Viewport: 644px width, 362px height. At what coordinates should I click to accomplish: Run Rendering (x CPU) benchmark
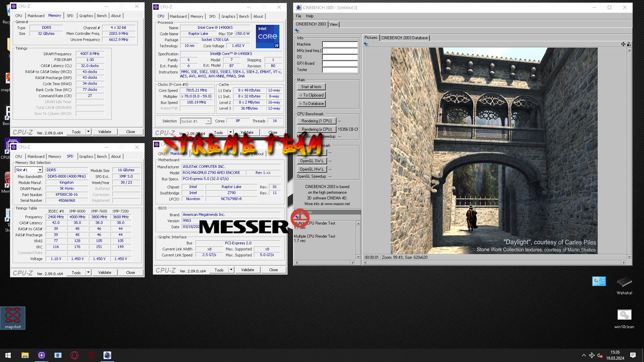pos(316,129)
